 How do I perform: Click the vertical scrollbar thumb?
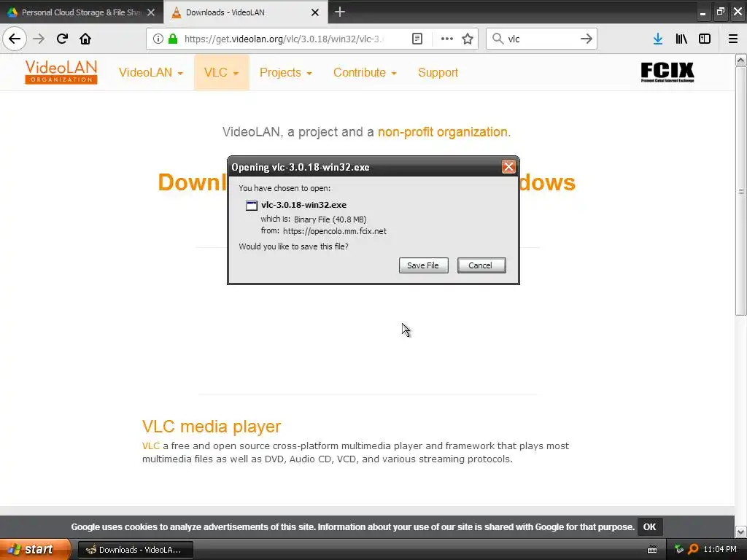pos(740,191)
